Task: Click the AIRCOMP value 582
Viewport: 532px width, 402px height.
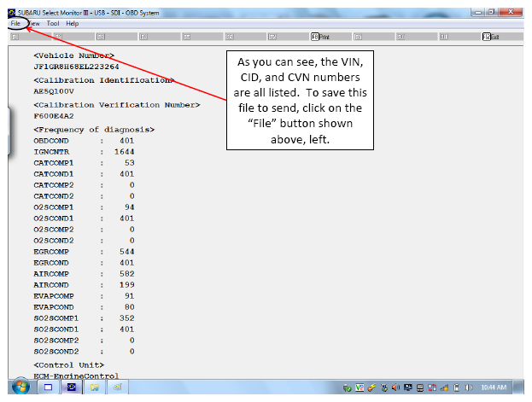Action: pyautogui.click(x=127, y=274)
